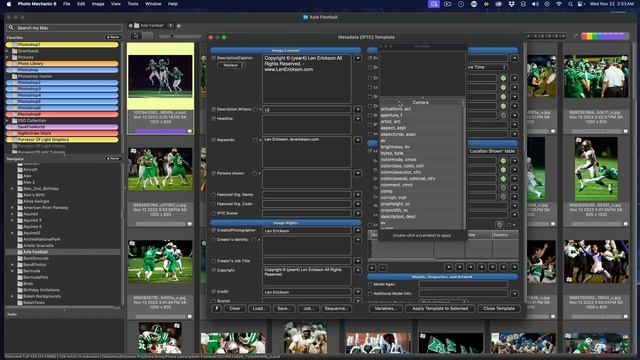
Task: Toggle the Creator/Photographer checkbox
Action: tap(213, 231)
